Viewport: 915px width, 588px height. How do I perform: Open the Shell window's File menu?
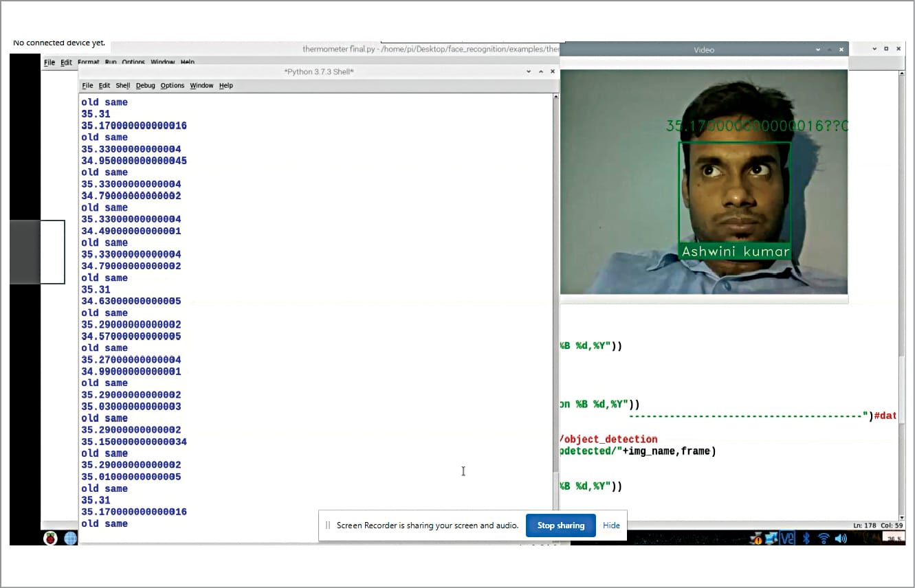click(x=87, y=86)
